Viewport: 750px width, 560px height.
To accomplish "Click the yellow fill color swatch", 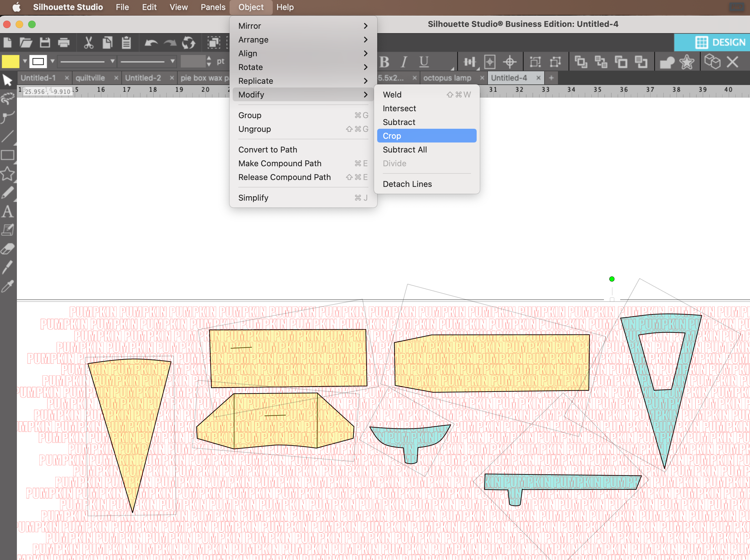I will (x=11, y=62).
